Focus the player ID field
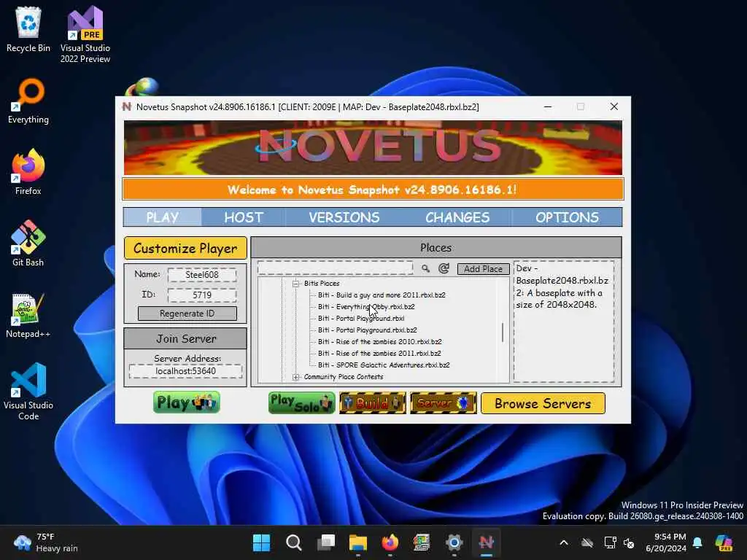 point(202,295)
